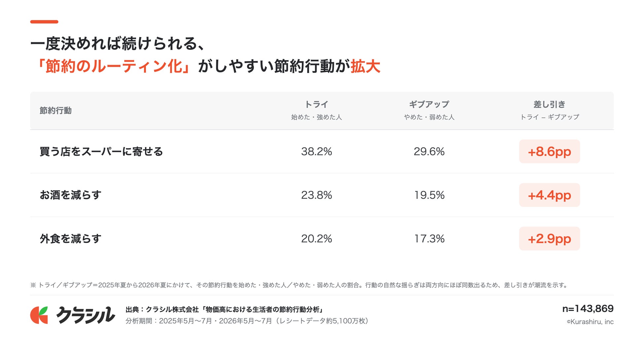Screen dimensions: 644x342
Task: Select the 買う店をスーパーに寄せる row label
Action: pos(101,152)
